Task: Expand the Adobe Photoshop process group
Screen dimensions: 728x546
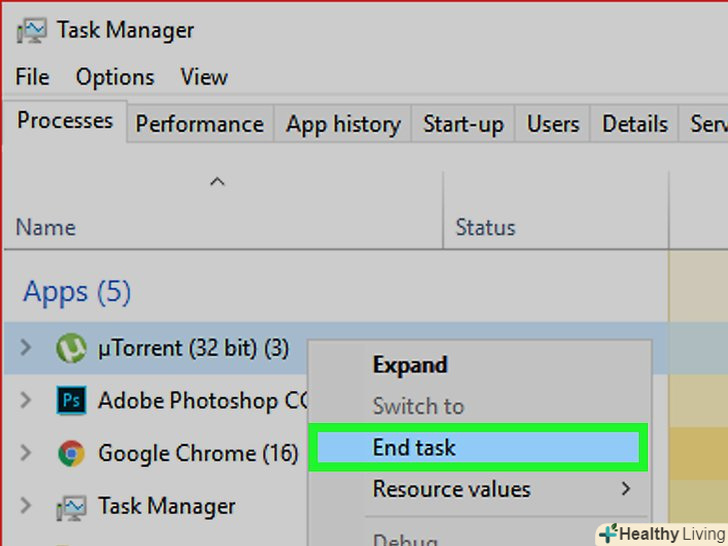Action: coord(26,401)
